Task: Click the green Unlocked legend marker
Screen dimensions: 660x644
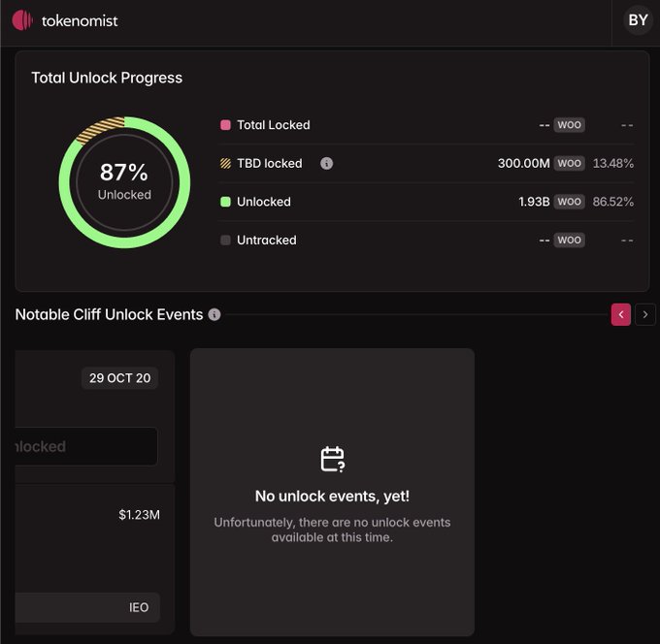Action: coord(225,202)
